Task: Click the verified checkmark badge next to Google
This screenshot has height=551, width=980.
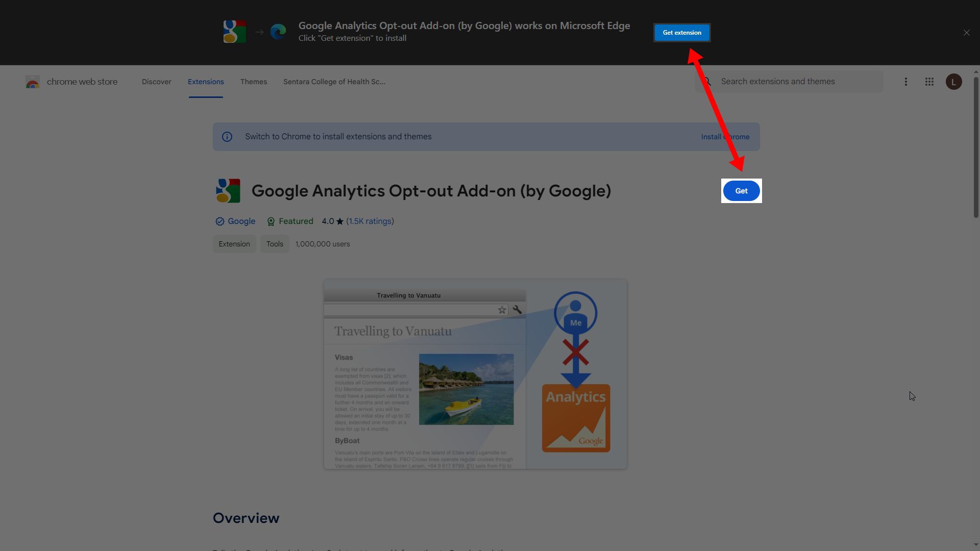Action: coord(220,221)
